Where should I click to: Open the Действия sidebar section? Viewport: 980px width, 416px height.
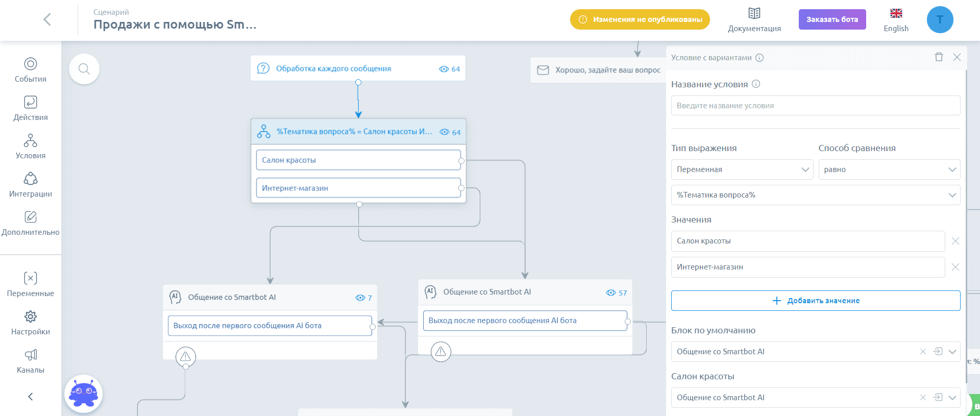pos(31,108)
